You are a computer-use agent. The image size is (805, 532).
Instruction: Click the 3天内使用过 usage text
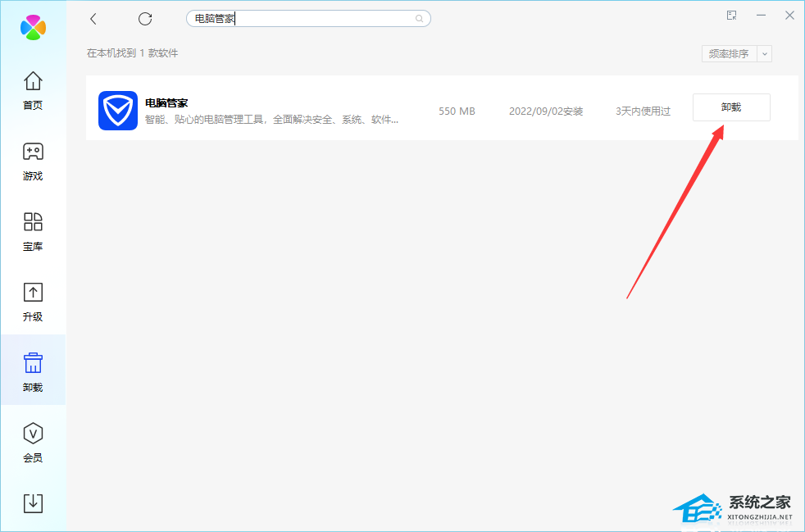coord(644,111)
